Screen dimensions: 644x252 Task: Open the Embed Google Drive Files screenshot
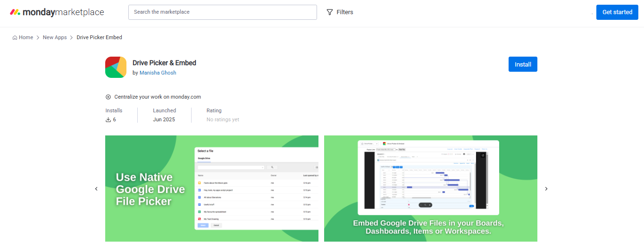tap(431, 189)
